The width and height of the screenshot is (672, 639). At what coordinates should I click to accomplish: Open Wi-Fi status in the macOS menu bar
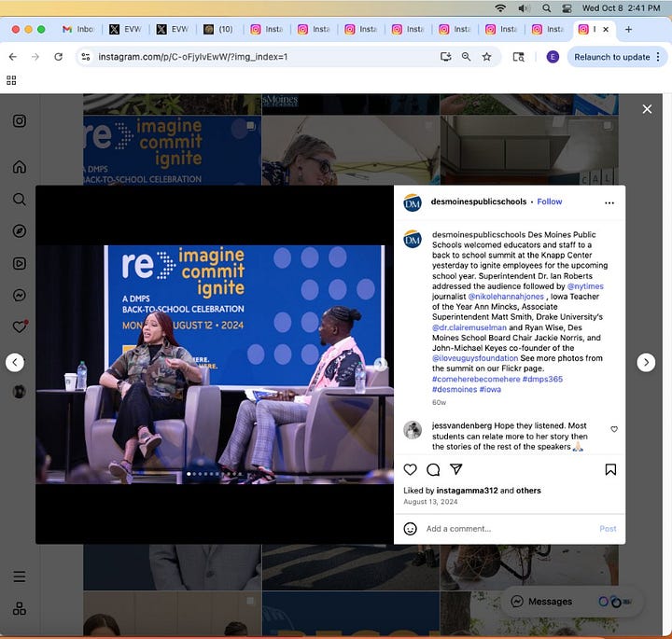click(500, 8)
